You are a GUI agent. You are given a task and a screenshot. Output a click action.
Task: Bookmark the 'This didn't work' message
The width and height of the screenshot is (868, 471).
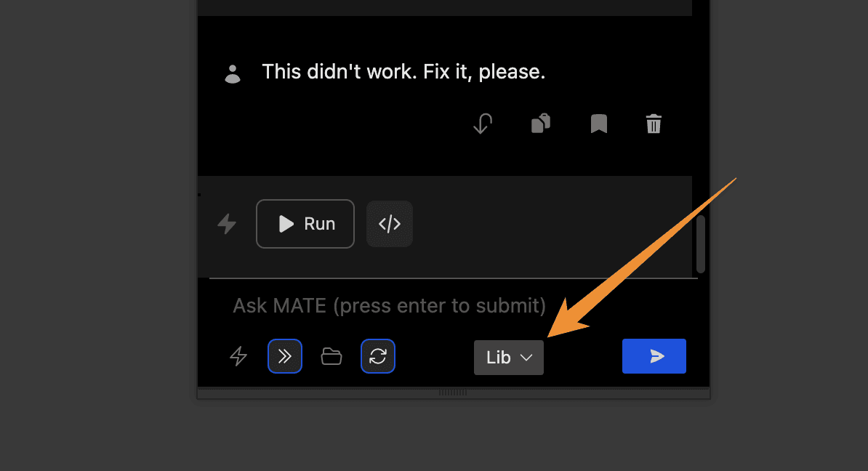(x=599, y=124)
